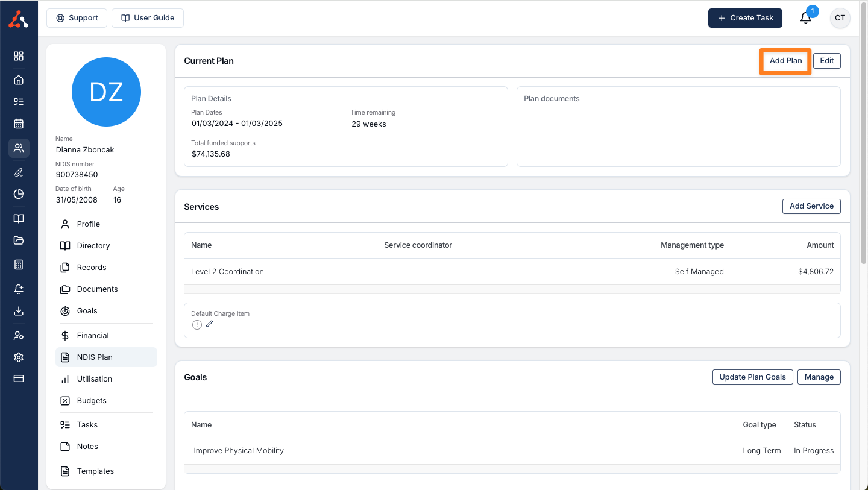Click the home icon in sidebar
Screen dimensions: 868x490
pos(19,80)
